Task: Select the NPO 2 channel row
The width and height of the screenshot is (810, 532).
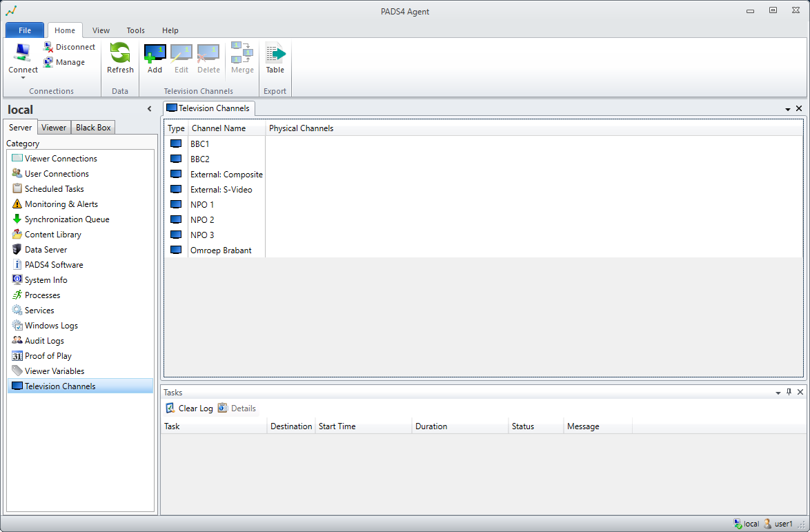Action: [202, 220]
